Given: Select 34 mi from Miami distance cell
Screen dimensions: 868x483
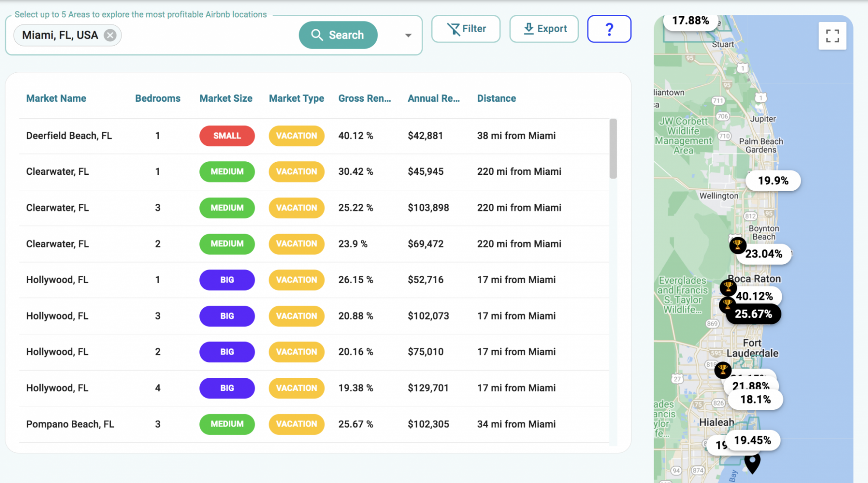Looking at the screenshot, I should [516, 424].
